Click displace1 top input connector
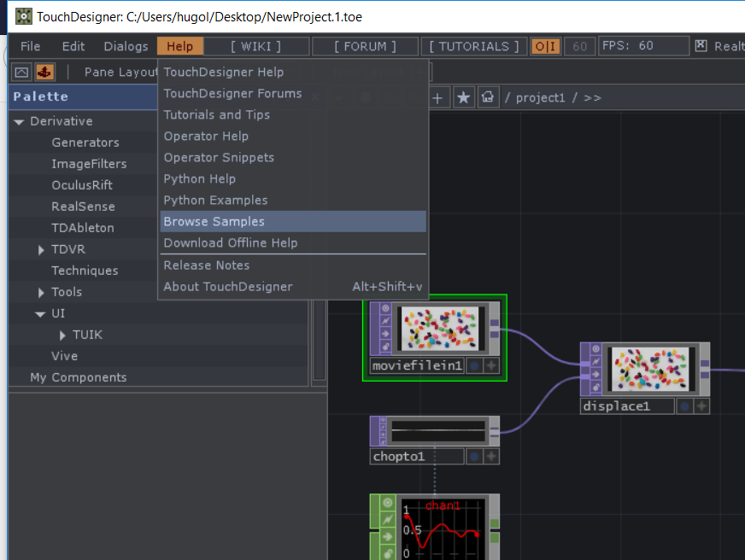This screenshot has width=745, height=560. click(585, 364)
